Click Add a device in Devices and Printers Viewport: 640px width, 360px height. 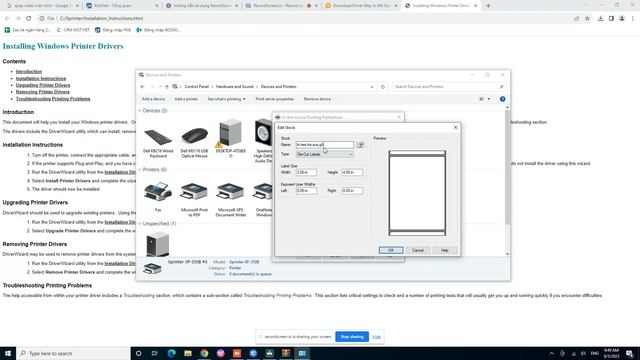(153, 99)
